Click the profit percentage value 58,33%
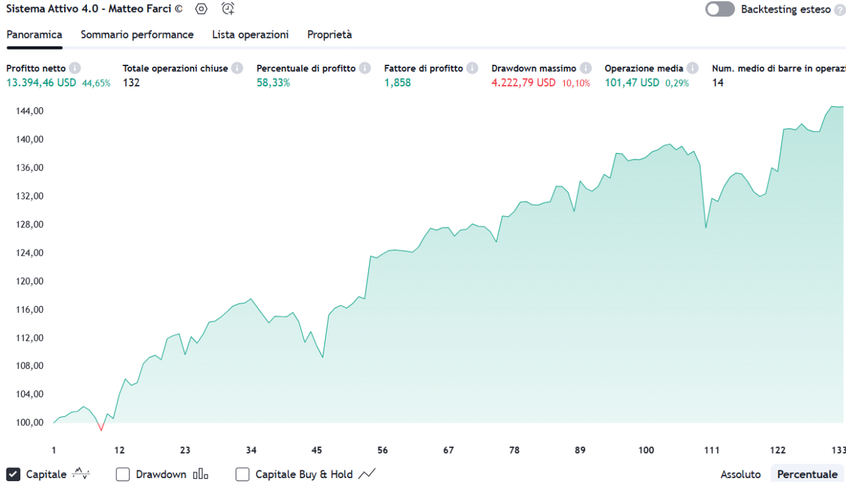The image size is (846, 504). 273,83
